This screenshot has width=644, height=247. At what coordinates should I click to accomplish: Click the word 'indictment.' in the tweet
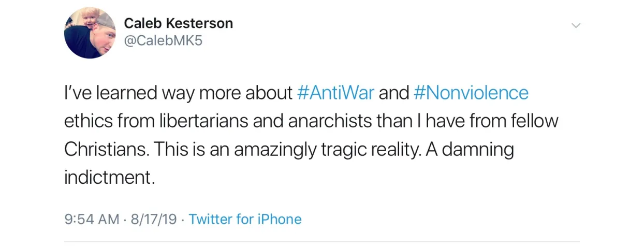pos(110,178)
